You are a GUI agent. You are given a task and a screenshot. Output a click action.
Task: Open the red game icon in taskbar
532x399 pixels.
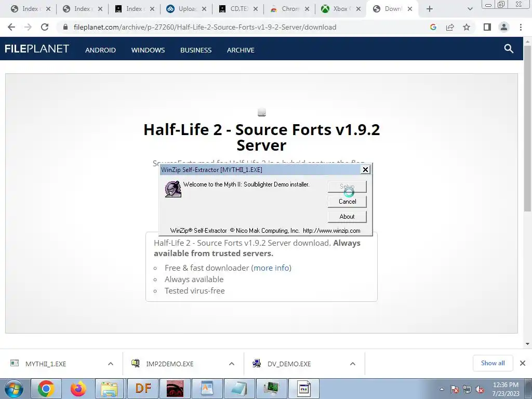click(175, 389)
